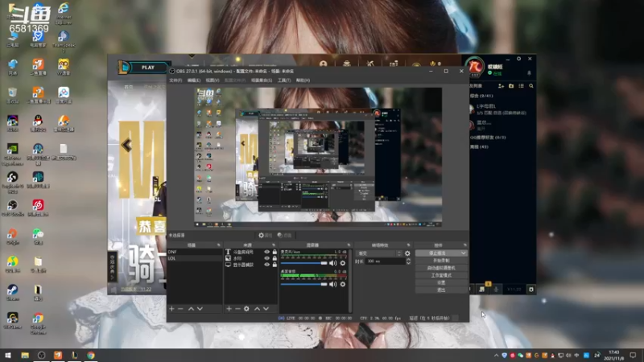Click new folder icon in League friends panel
Image resolution: width=644 pixels, height=362 pixels.
[x=511, y=86]
